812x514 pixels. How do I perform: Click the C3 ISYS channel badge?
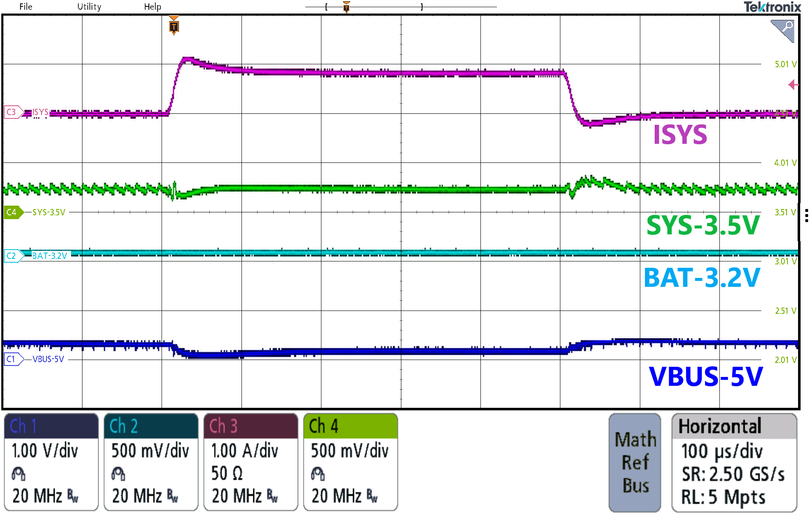(12, 112)
